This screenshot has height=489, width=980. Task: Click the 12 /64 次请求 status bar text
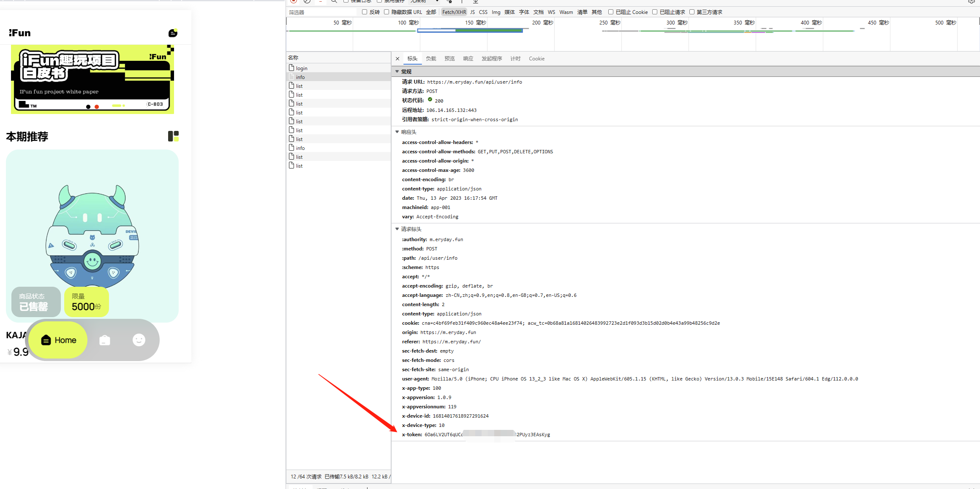click(x=306, y=476)
